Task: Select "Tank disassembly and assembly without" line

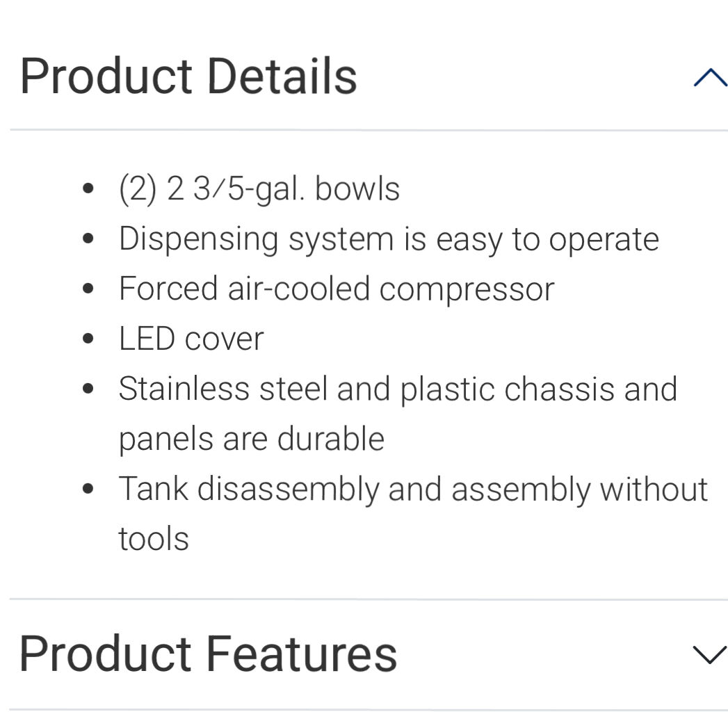Action: [413, 489]
